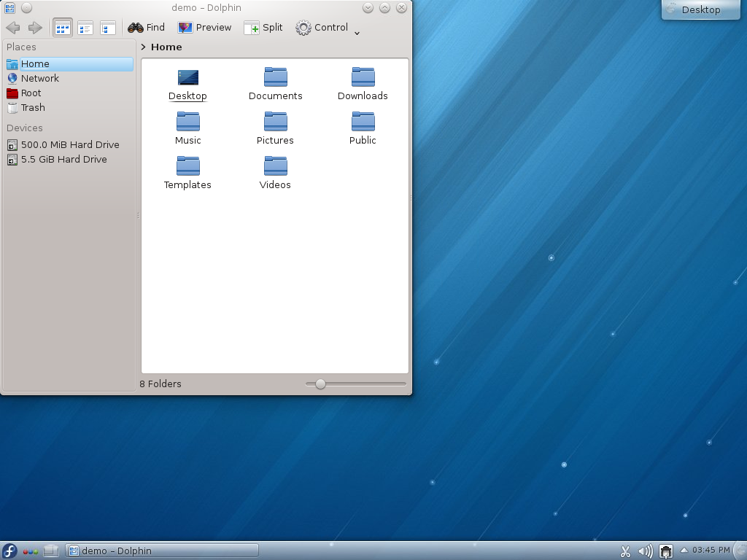Click the show desktop panel icon

coord(50,551)
